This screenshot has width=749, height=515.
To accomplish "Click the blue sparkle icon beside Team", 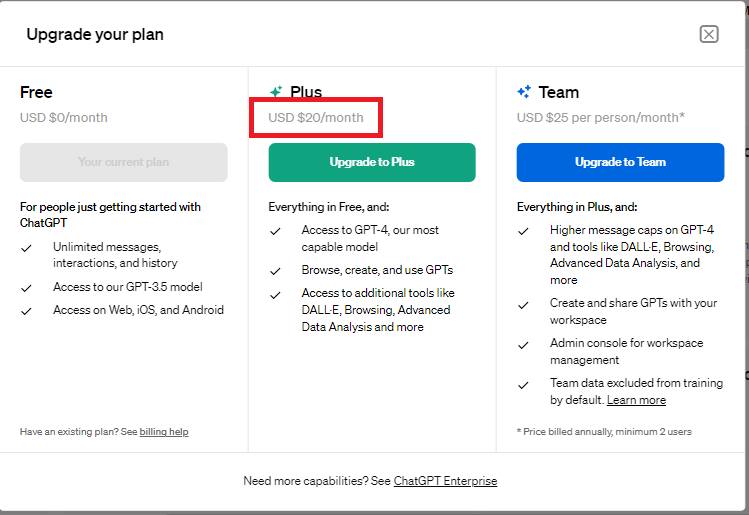I will (x=524, y=91).
